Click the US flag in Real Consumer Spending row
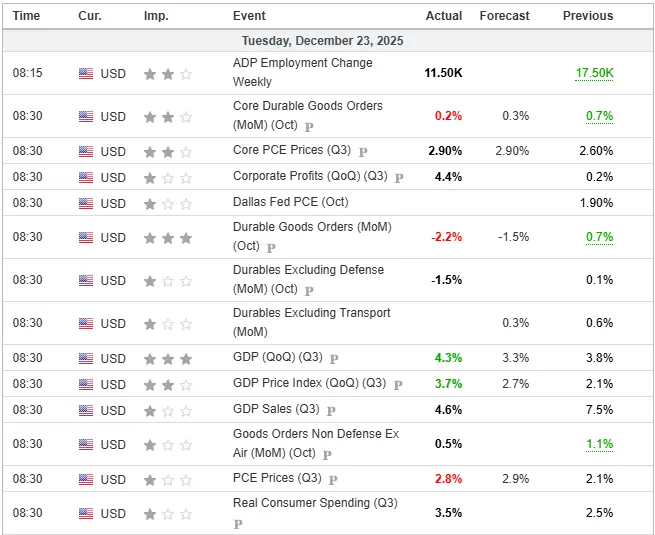 click(x=86, y=513)
